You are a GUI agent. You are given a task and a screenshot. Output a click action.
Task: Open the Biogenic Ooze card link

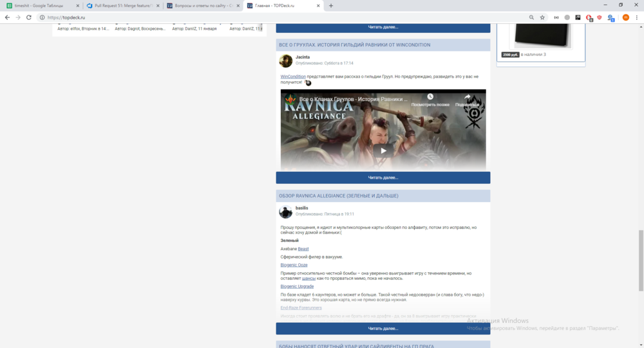point(294,264)
